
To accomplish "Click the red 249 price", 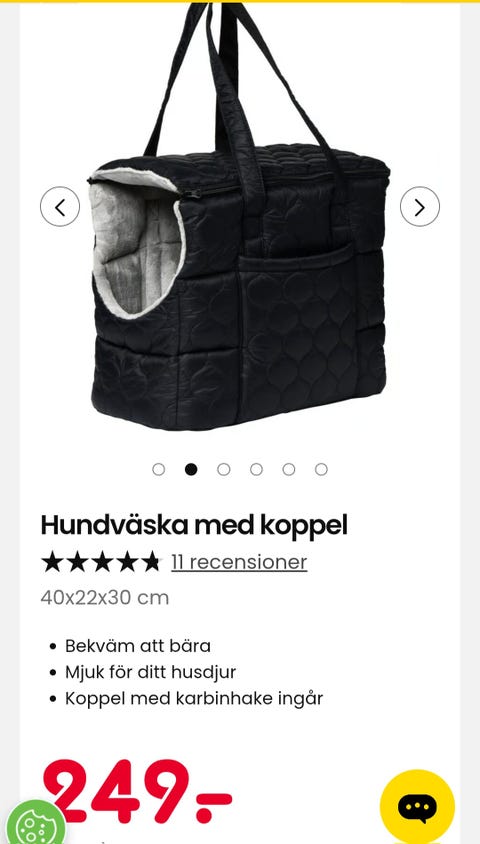I will [x=137, y=792].
